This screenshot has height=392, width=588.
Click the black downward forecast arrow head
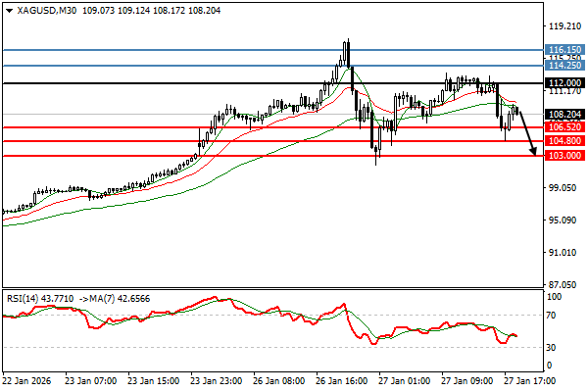click(x=533, y=151)
